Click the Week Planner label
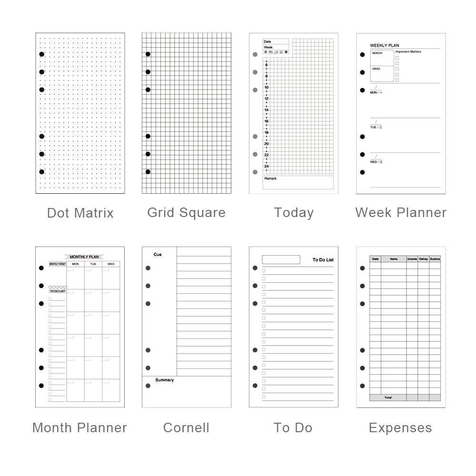476x476 pixels. [401, 212]
